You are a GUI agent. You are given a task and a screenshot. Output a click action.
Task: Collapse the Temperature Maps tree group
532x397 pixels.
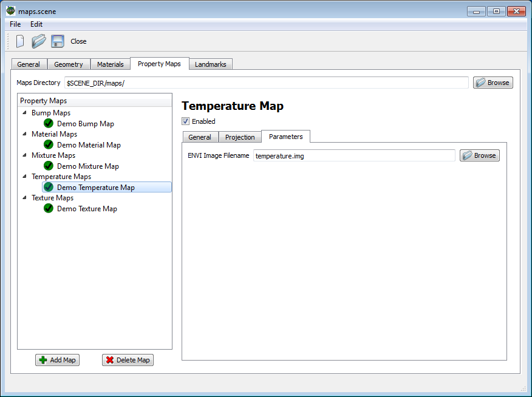tap(24, 176)
